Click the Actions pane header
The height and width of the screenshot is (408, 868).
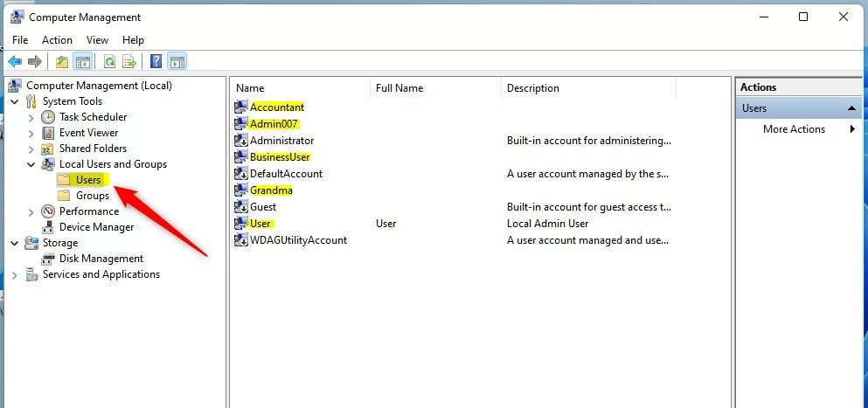[799, 86]
